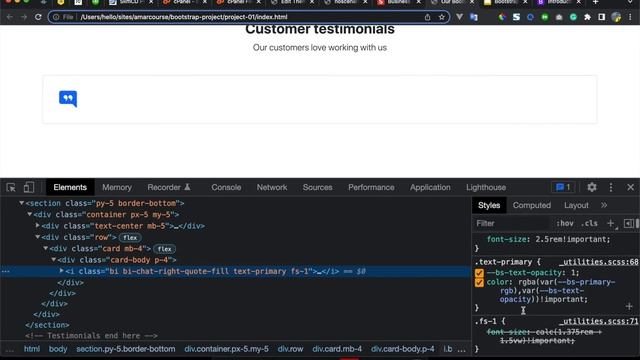The height and width of the screenshot is (360, 640).
Task: Select the Testimonials end here comment line
Action: 91,336
